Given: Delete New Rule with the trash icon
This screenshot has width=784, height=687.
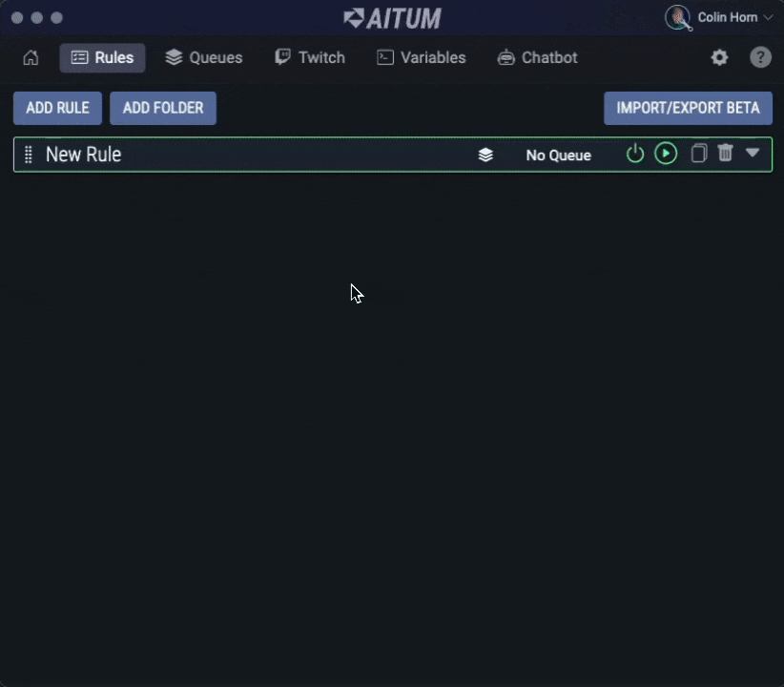Looking at the screenshot, I should 725,153.
